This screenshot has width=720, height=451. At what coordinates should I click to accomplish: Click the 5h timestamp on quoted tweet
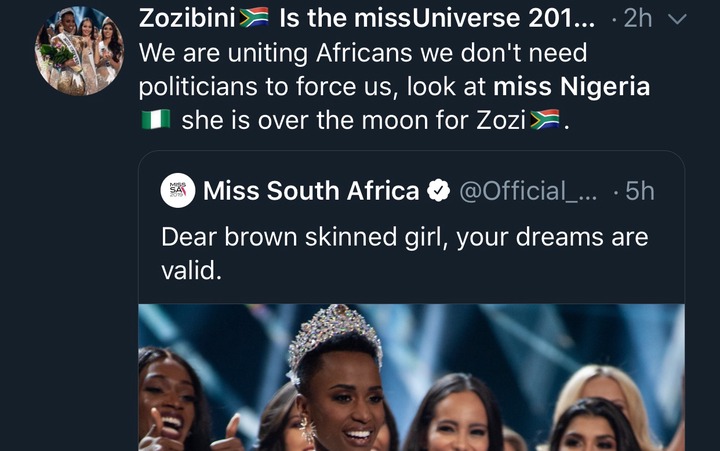(636, 190)
